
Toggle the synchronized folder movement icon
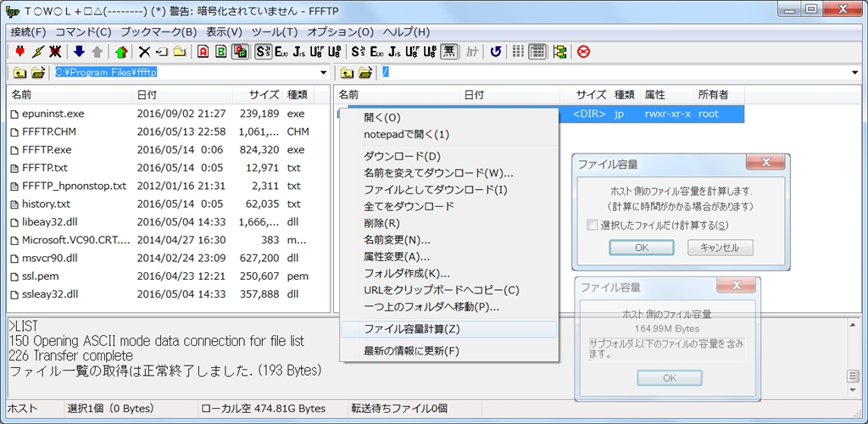pos(561,52)
